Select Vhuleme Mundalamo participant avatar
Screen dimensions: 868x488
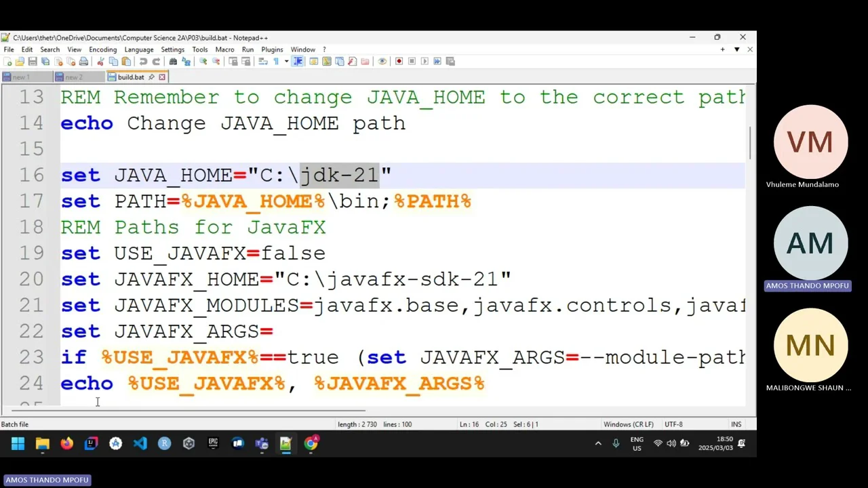[810, 142]
